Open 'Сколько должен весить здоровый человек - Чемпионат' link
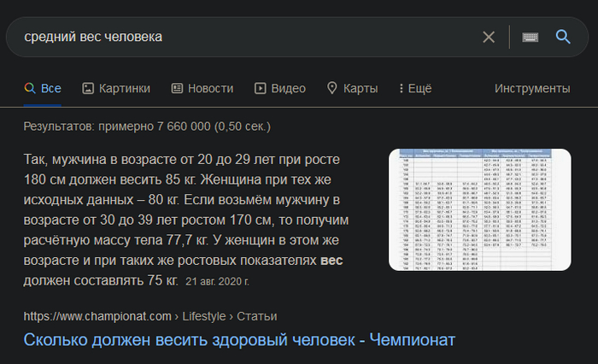The height and width of the screenshot is (364, 598). pyautogui.click(x=239, y=339)
